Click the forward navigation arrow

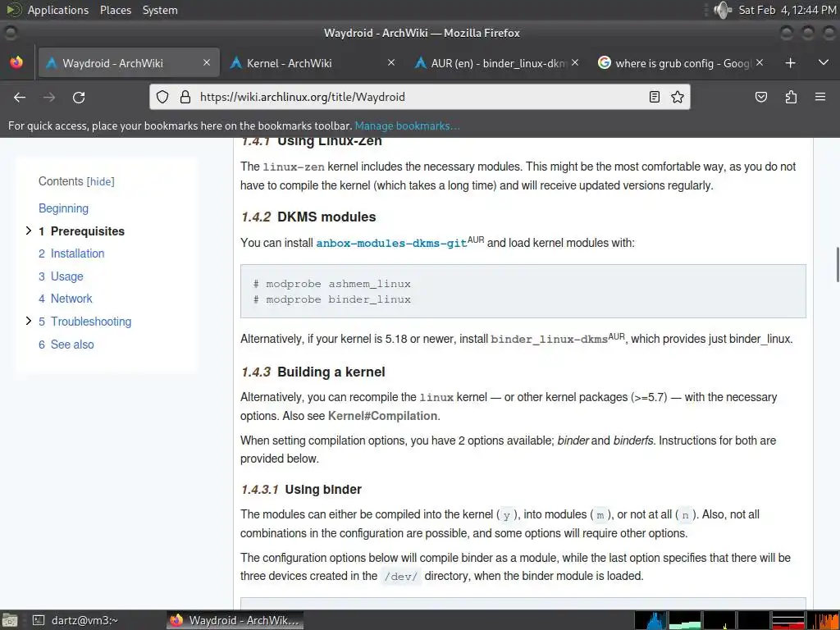pos(49,97)
